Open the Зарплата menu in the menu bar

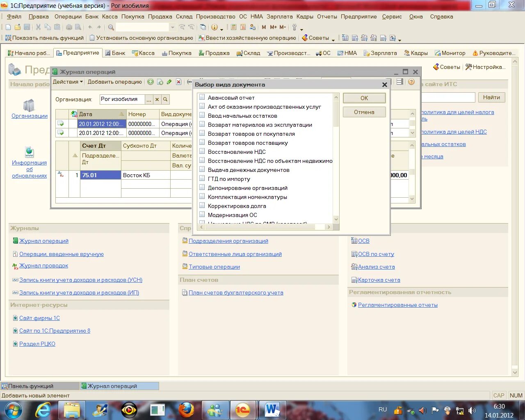(x=280, y=16)
